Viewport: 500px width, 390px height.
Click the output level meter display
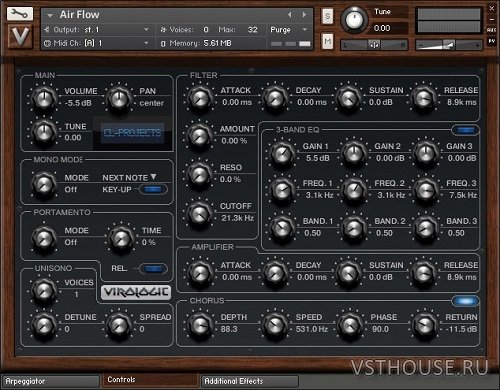(x=449, y=20)
